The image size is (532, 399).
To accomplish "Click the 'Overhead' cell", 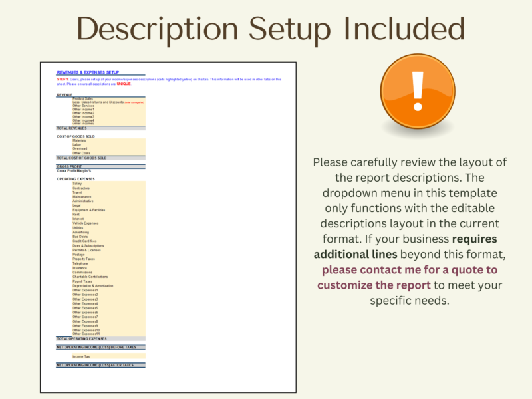I will (x=108, y=148).
